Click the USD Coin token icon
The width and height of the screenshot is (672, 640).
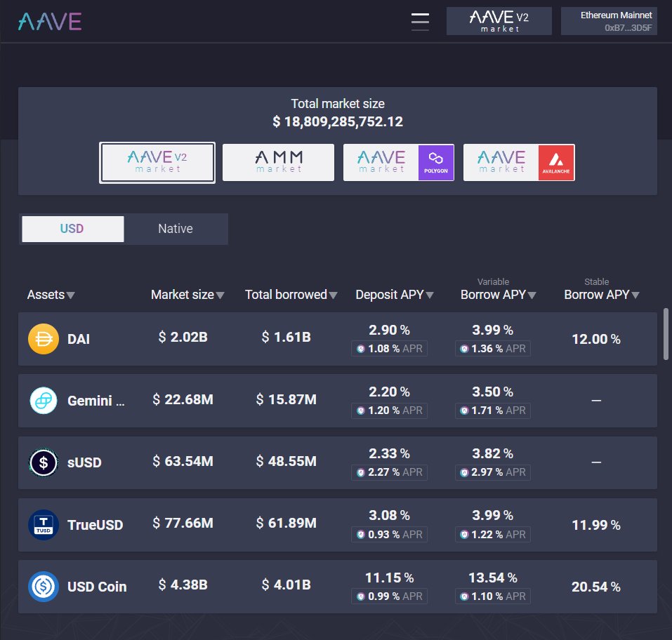click(x=44, y=587)
